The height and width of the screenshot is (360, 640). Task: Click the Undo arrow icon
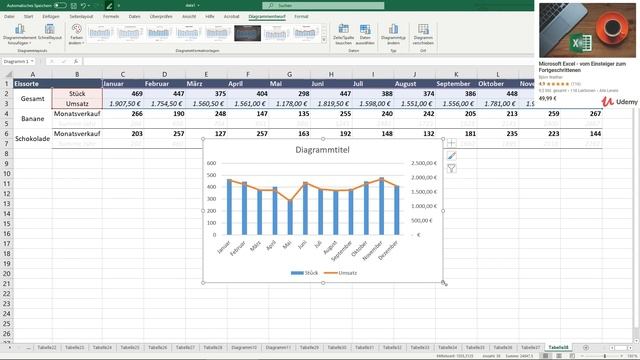coord(83,6)
